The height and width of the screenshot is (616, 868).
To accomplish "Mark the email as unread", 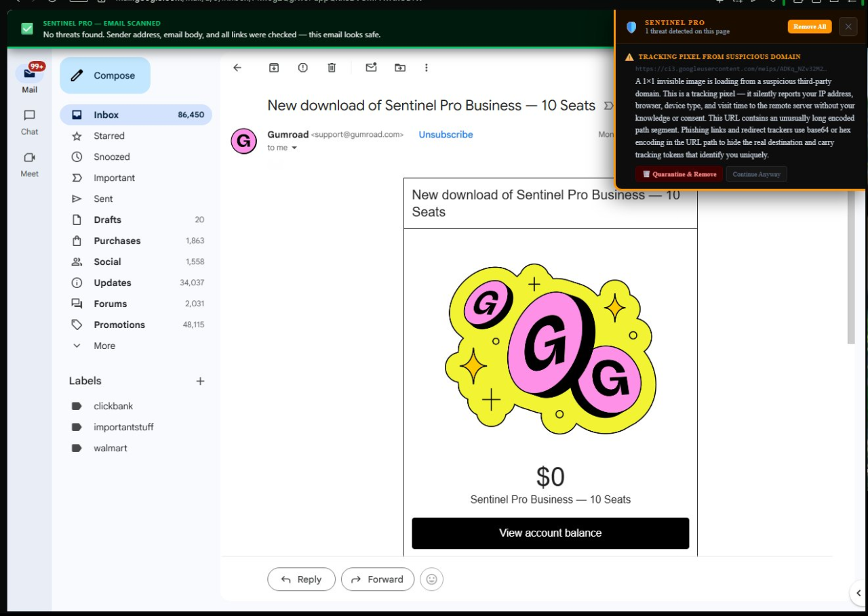I will [x=371, y=67].
